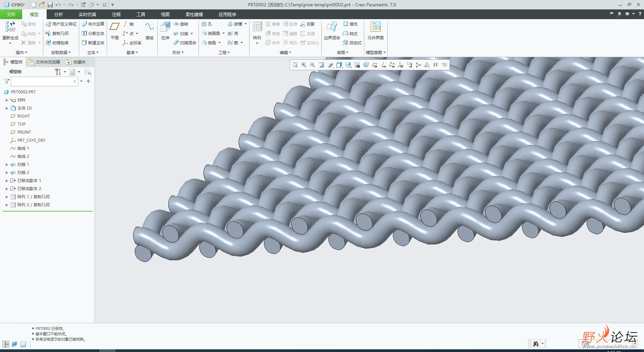Expand the 材料 tree node
The image size is (644, 352).
click(7, 100)
